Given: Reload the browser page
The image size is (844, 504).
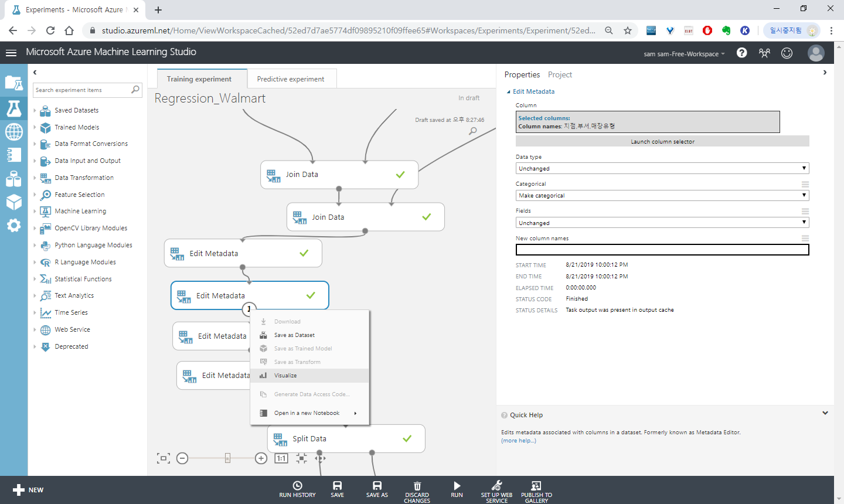Looking at the screenshot, I should coord(50,30).
